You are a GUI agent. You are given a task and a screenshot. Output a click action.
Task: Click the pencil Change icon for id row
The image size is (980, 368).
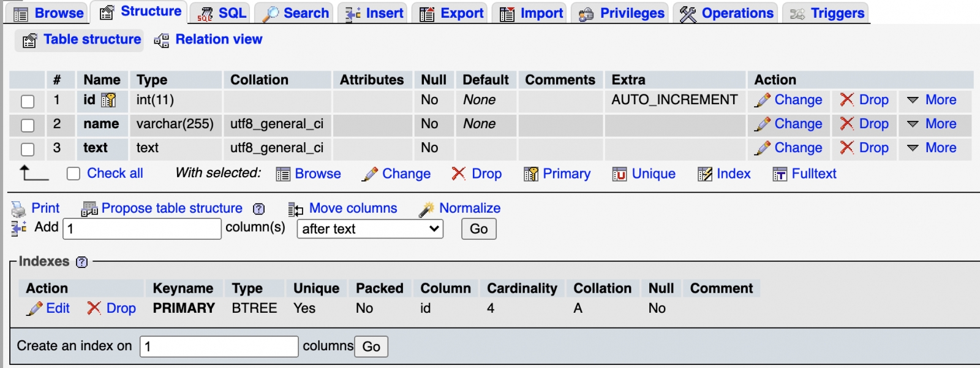click(x=763, y=100)
